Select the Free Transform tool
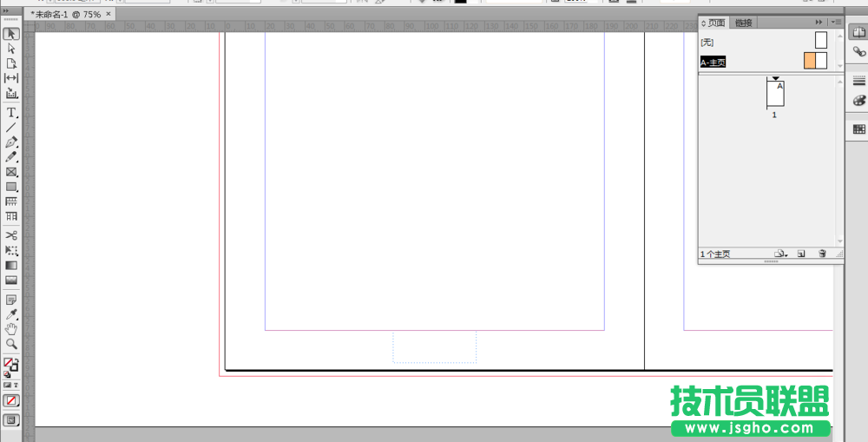 [x=11, y=250]
